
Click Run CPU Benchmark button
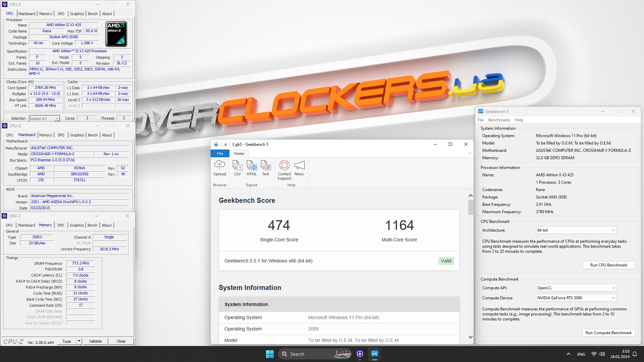(x=608, y=265)
